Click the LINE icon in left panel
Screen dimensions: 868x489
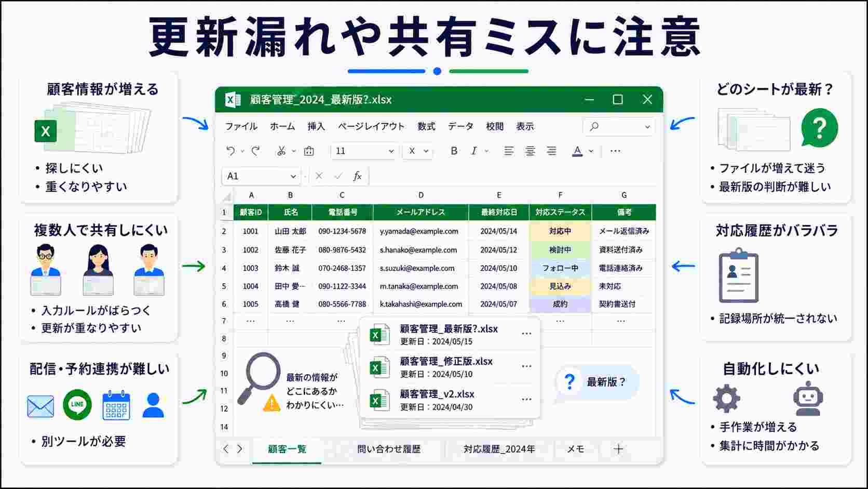pos(77,405)
